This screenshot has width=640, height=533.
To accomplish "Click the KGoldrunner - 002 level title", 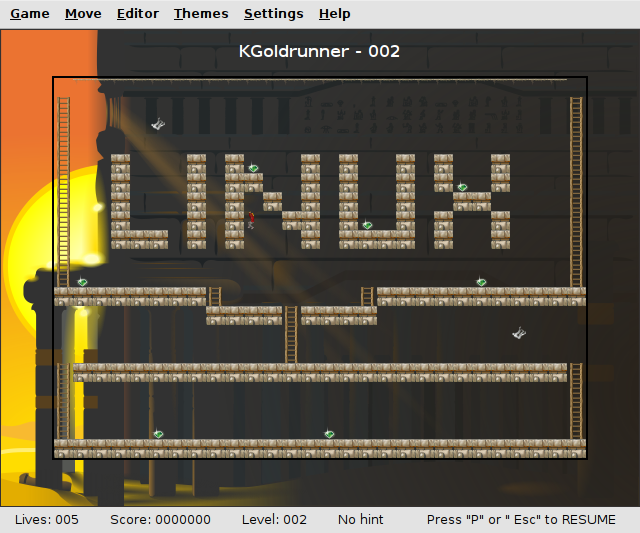I will pos(320,51).
